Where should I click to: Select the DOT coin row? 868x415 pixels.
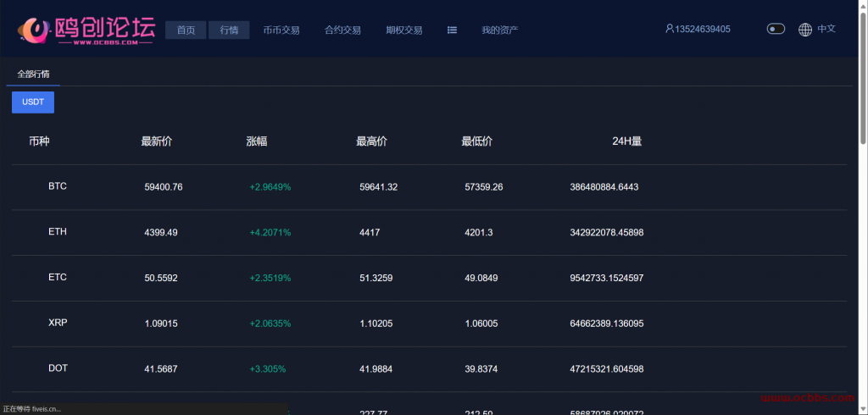(x=429, y=369)
